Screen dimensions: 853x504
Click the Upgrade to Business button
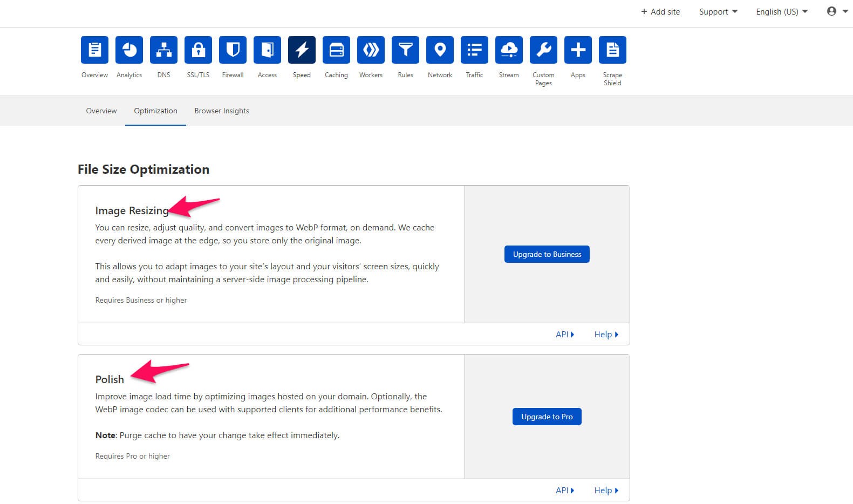[x=547, y=254]
